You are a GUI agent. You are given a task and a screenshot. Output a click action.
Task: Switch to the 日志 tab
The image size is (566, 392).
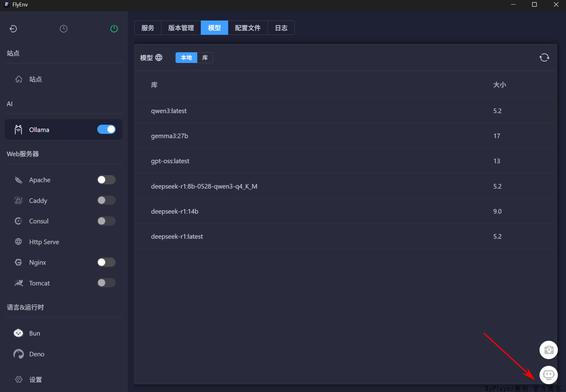281,28
